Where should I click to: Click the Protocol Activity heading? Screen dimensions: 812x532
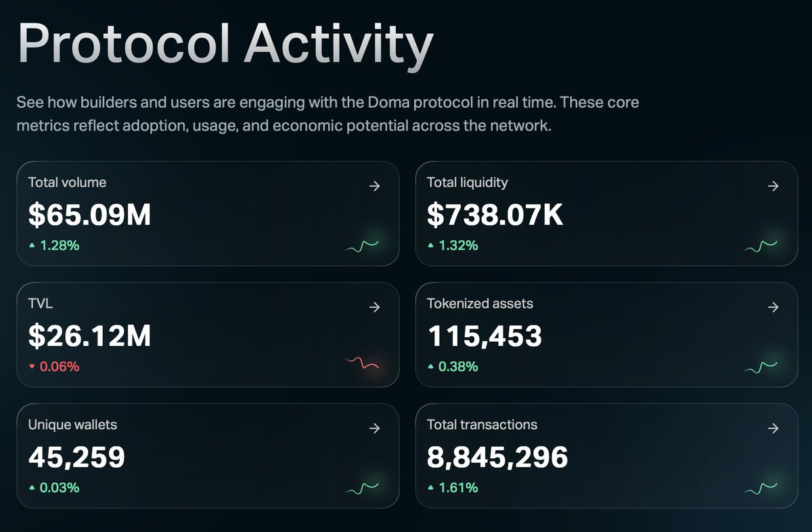225,46
